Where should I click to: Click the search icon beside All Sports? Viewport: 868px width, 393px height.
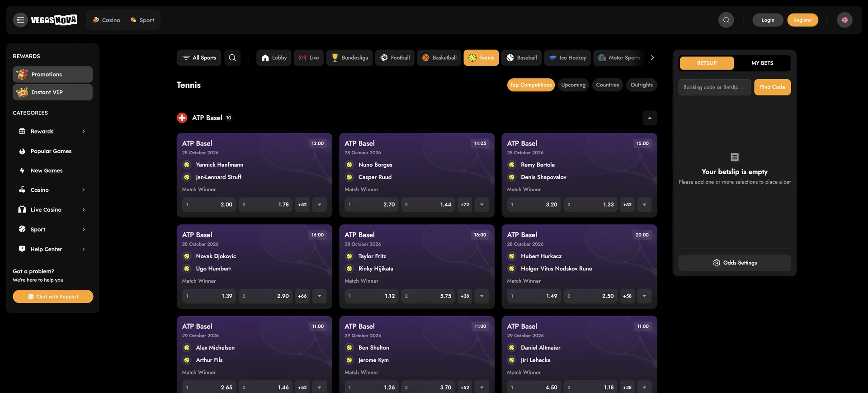232,58
